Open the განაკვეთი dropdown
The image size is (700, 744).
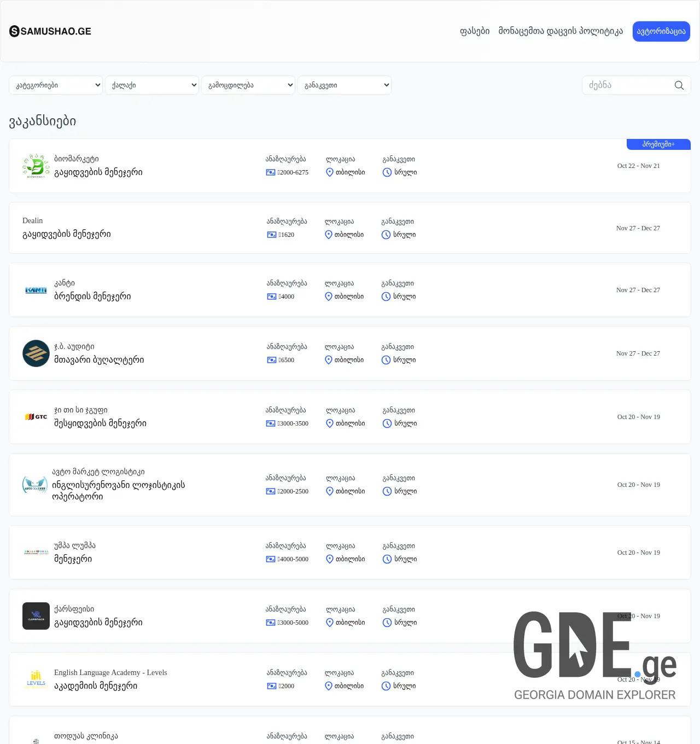pyautogui.click(x=345, y=85)
